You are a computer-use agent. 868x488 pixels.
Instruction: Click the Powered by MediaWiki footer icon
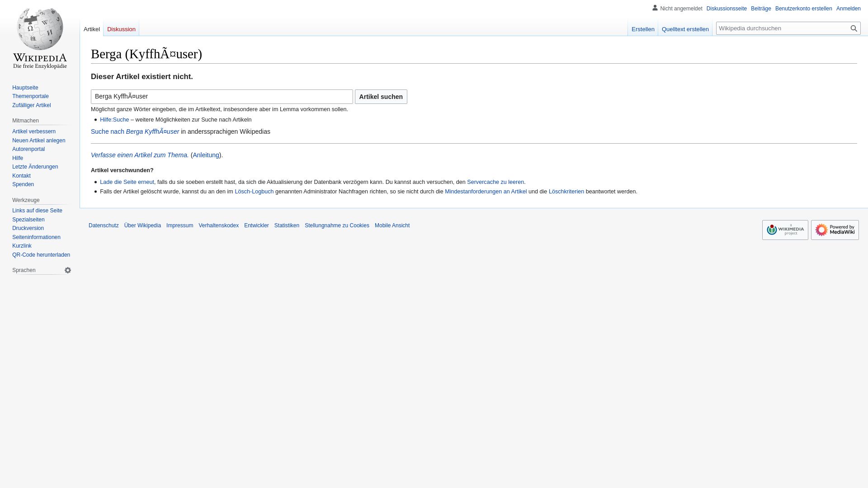835,230
